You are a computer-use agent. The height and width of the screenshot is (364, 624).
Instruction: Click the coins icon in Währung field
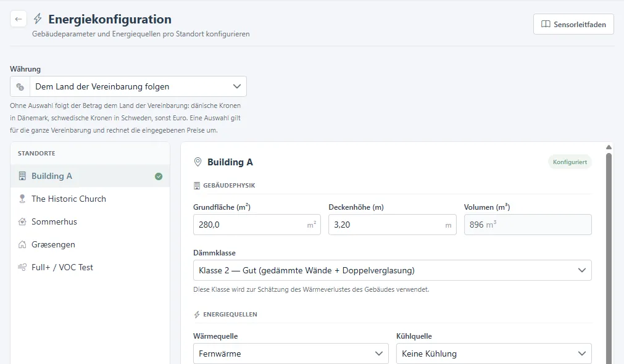tap(20, 86)
